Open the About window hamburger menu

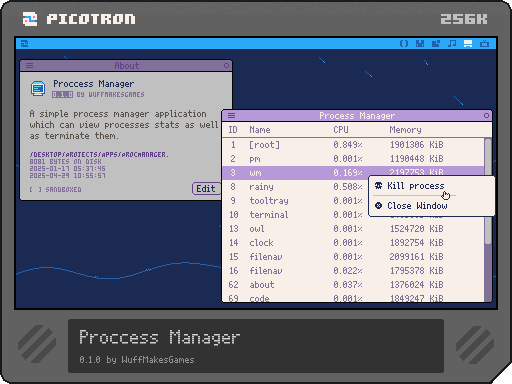coord(29,65)
